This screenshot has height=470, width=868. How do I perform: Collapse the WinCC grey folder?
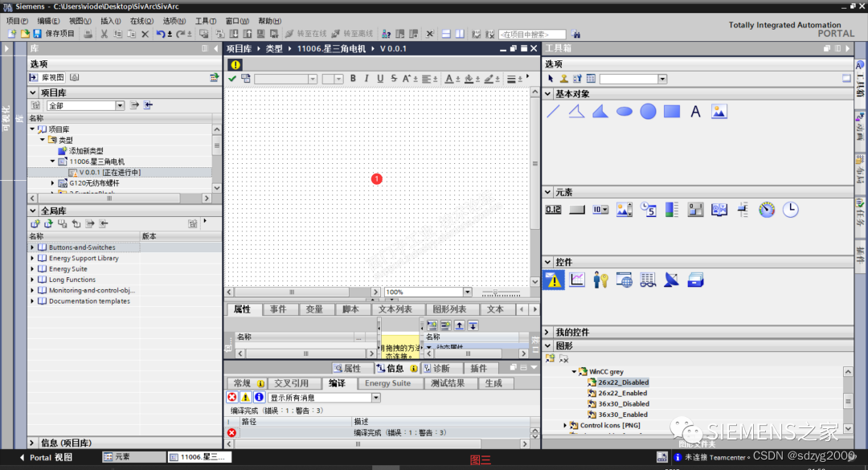point(574,371)
